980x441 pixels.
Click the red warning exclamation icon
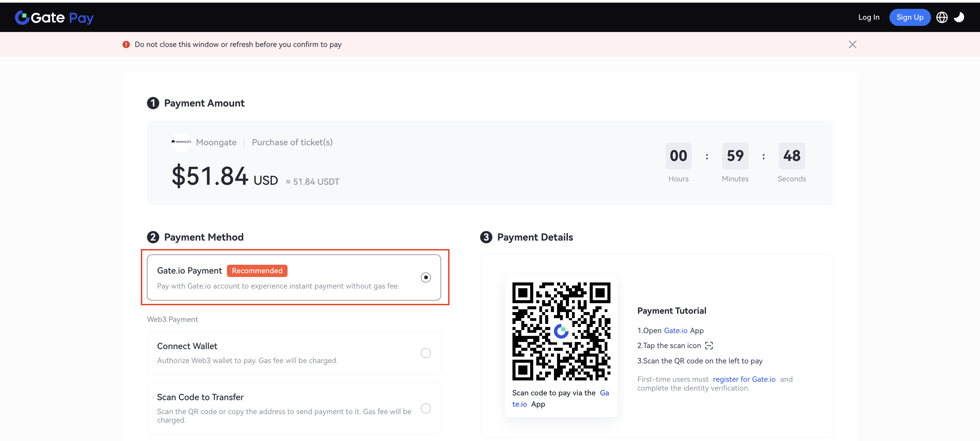[x=126, y=45]
